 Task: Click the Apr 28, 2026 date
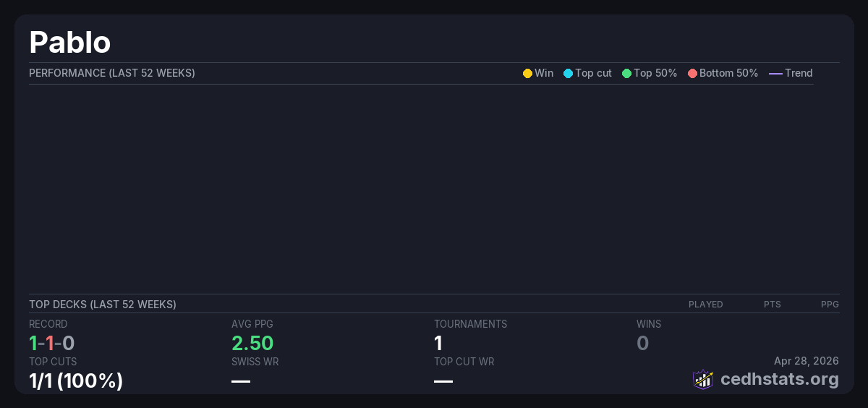[806, 361]
